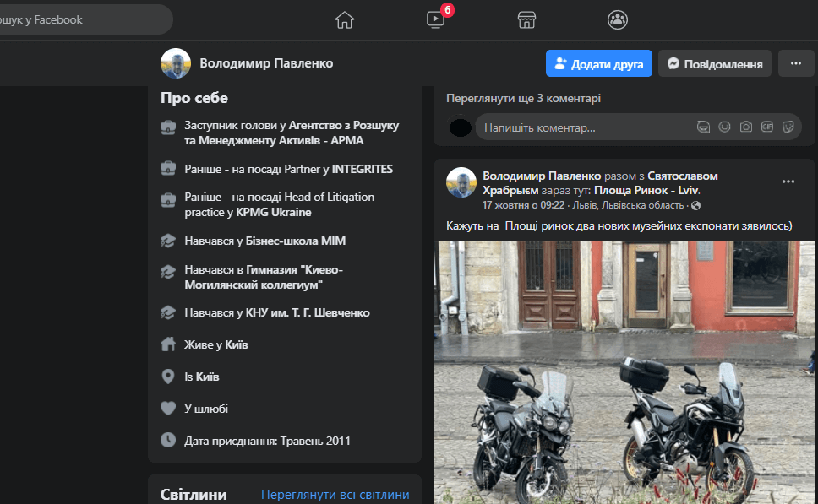This screenshot has height=504, width=818.
Task: Click graduation cap icon beside Бізнес-школа МІМ
Action: [x=168, y=241]
